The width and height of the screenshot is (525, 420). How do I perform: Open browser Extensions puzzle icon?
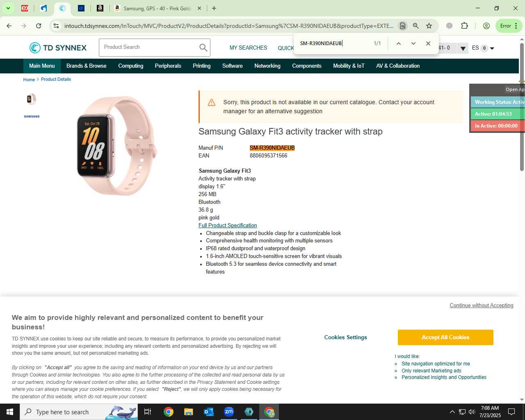click(x=464, y=26)
